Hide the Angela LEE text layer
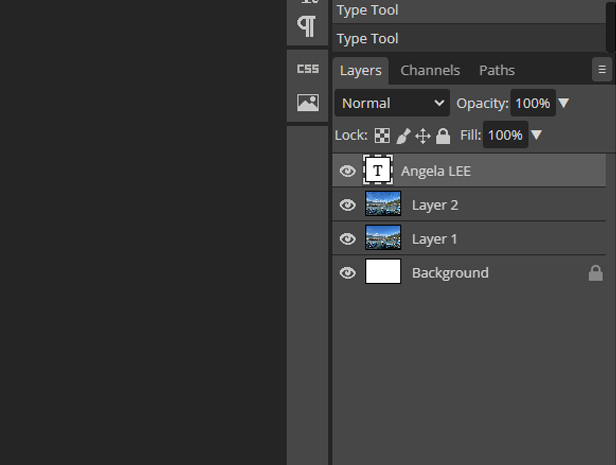The height and width of the screenshot is (465, 616). coord(347,171)
